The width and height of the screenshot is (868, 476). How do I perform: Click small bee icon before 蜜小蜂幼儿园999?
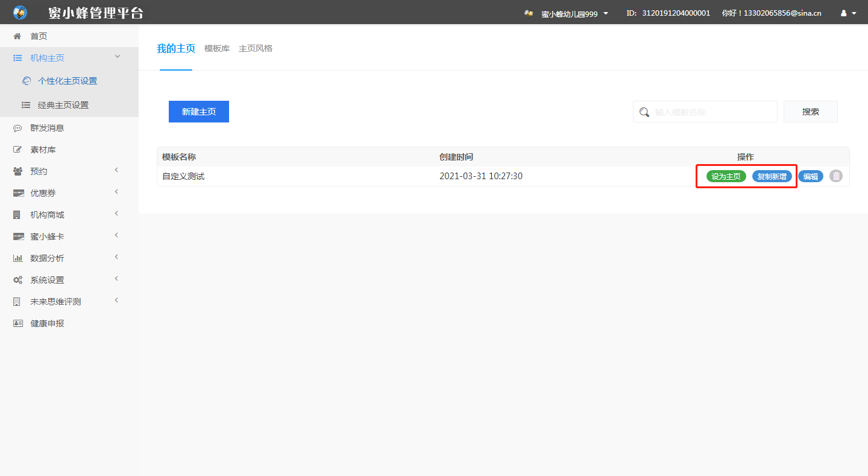tap(529, 13)
